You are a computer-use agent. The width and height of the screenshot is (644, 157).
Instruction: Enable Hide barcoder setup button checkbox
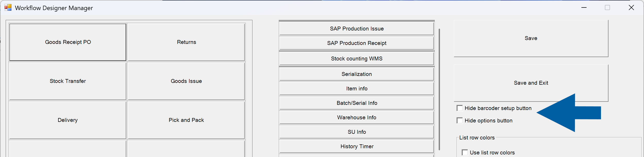click(460, 108)
